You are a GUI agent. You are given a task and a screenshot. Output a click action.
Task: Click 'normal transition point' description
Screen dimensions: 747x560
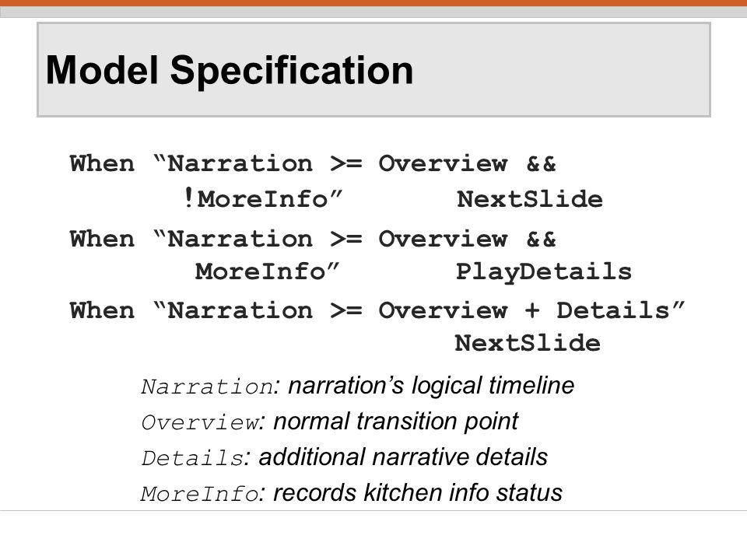(x=396, y=422)
